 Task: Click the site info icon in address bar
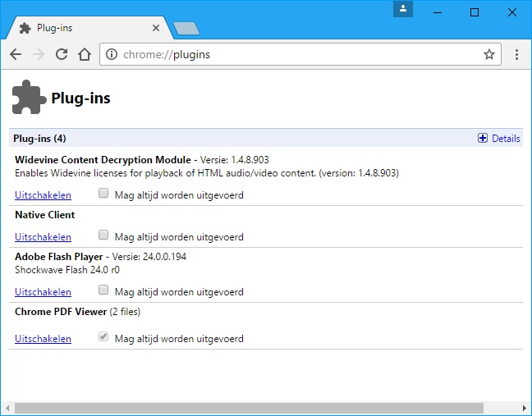112,54
